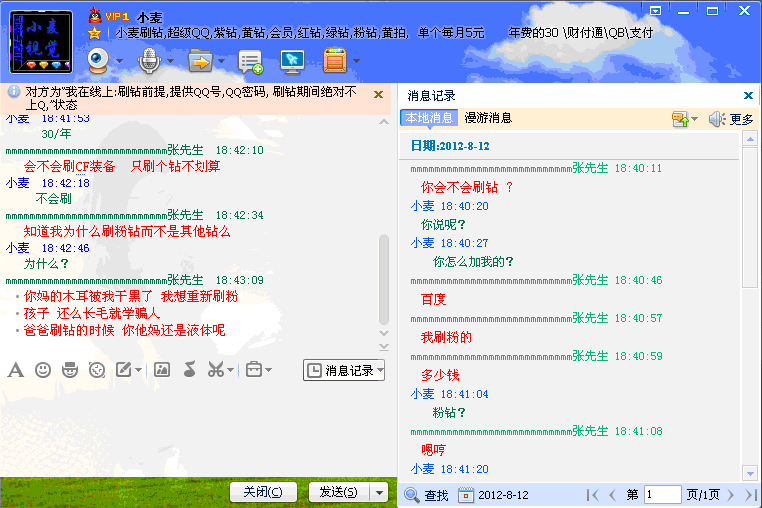Click the red message 百度 in records
The width and height of the screenshot is (762, 508).
(x=433, y=299)
